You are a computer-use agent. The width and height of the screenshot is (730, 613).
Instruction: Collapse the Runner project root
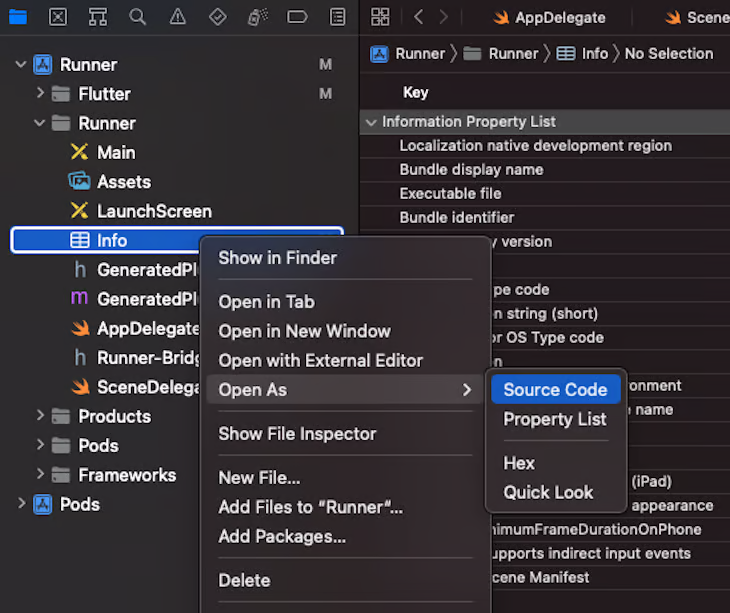20,64
